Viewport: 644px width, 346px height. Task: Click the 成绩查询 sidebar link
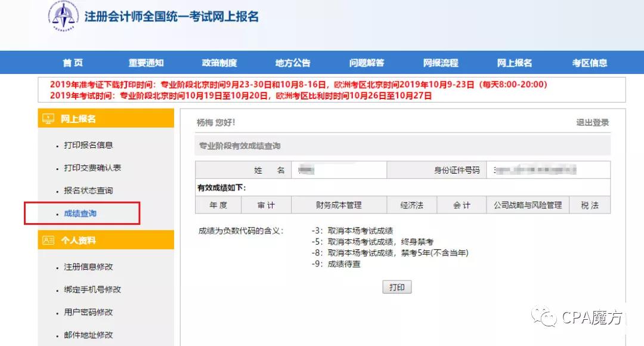(80, 214)
